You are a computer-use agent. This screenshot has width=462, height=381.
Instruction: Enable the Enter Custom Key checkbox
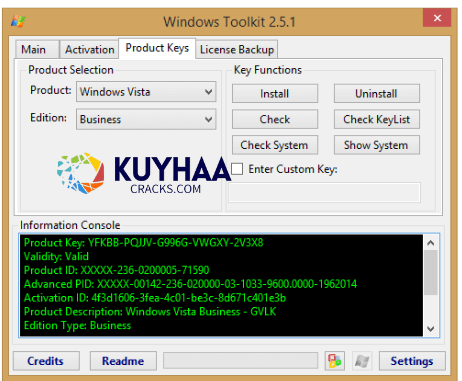point(237,169)
